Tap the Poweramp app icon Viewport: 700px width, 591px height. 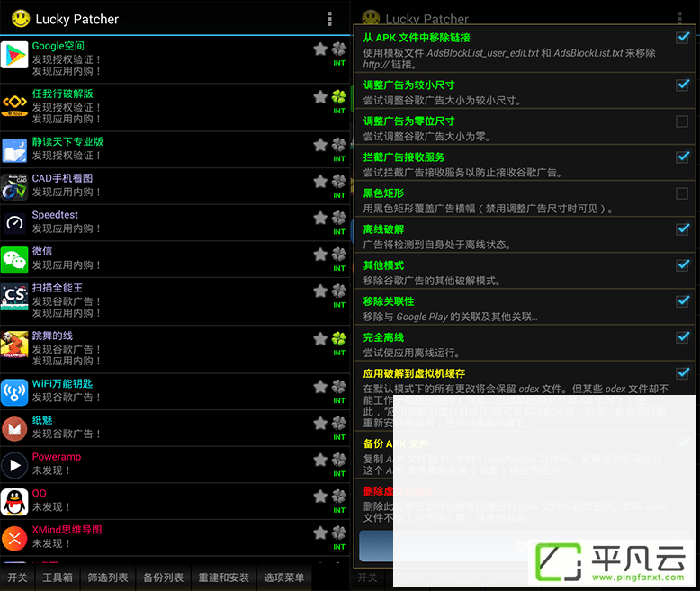tap(14, 465)
